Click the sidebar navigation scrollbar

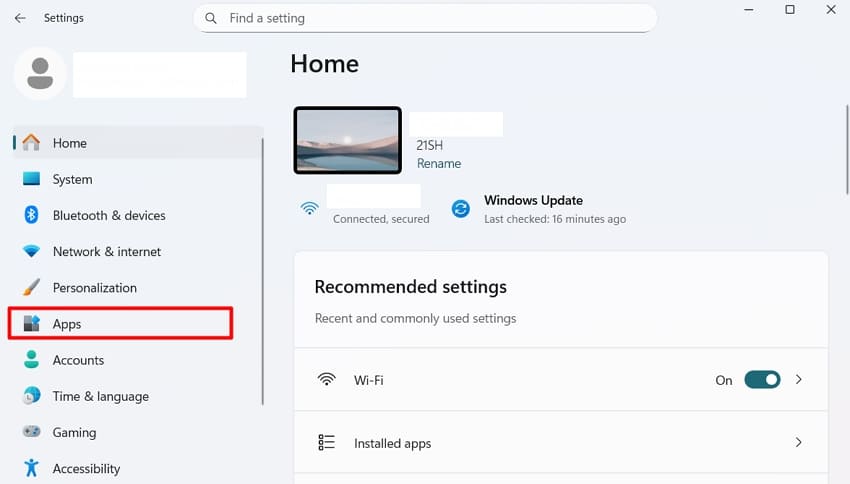click(263, 271)
